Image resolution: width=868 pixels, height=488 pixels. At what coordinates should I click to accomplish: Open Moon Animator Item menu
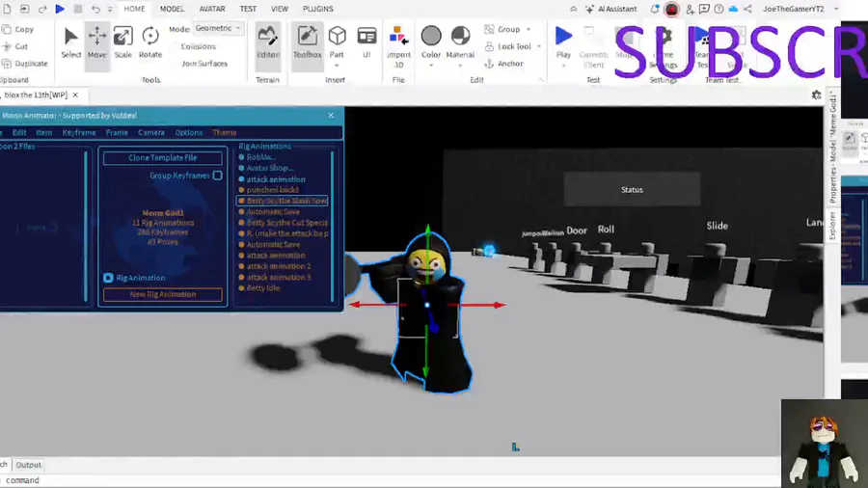coord(44,133)
